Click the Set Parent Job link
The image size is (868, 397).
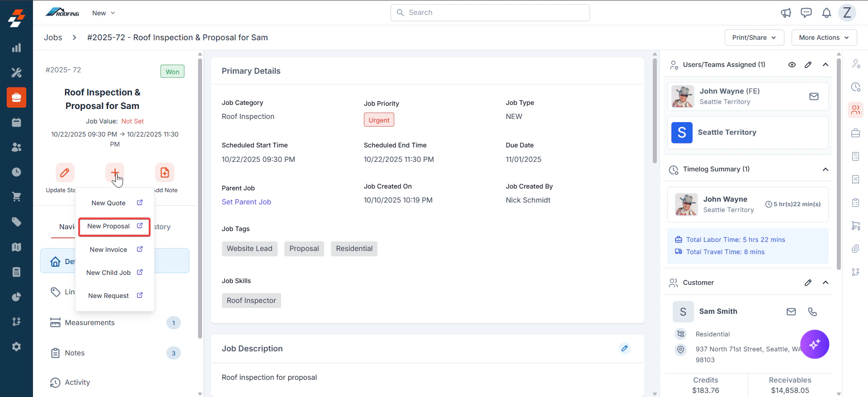coord(246,202)
